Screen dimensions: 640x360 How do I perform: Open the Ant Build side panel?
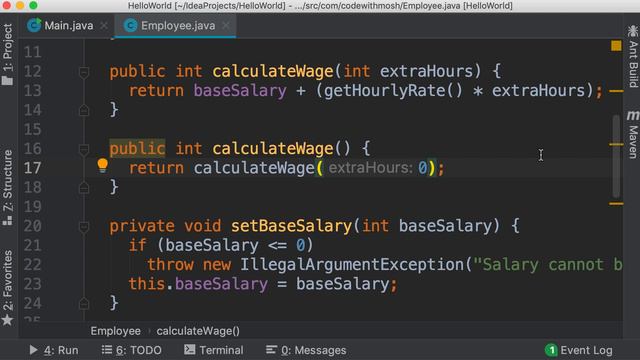pyautogui.click(x=632, y=56)
